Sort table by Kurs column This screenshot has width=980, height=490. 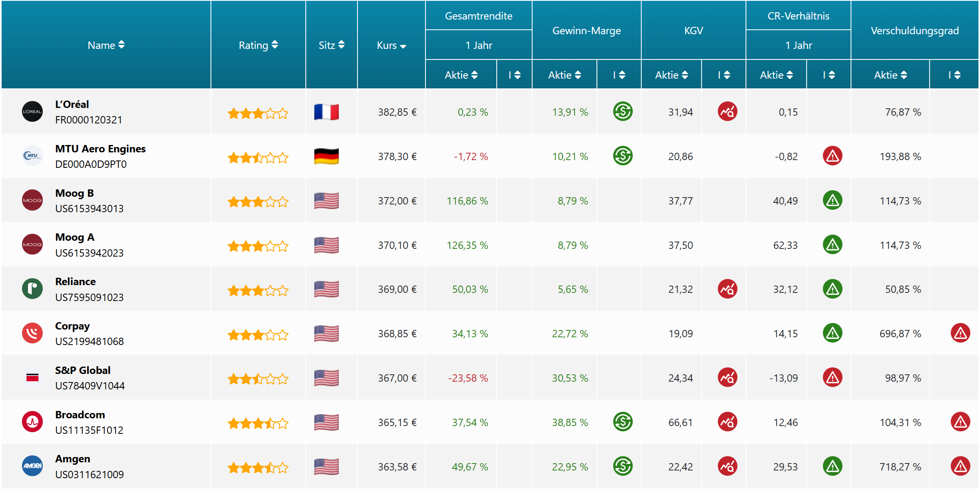pyautogui.click(x=391, y=45)
